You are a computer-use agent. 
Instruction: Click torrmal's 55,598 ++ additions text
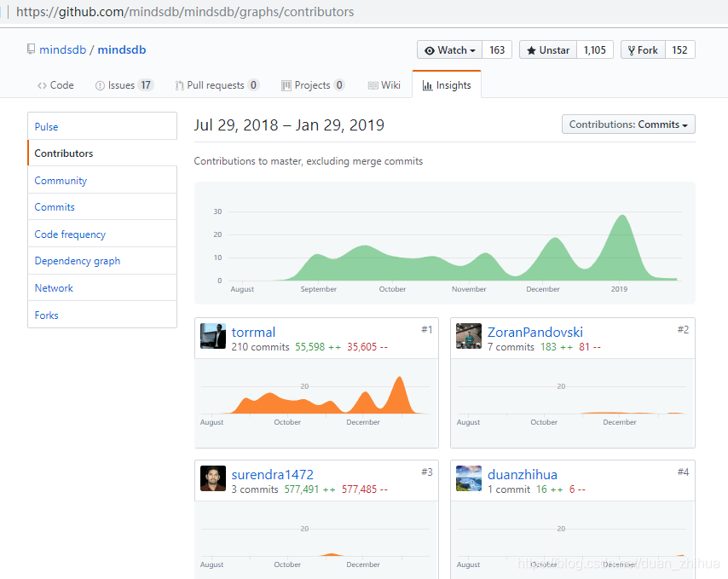318,347
